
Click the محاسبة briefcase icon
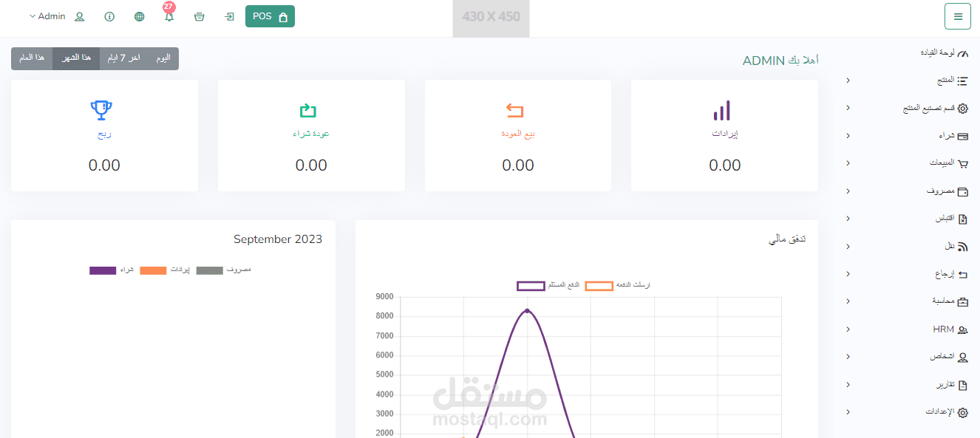(962, 302)
